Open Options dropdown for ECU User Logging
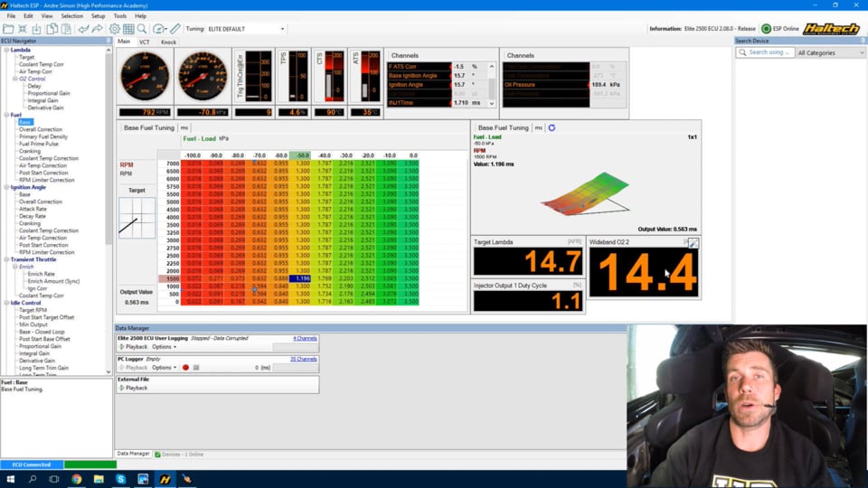Image resolution: width=868 pixels, height=488 pixels. pyautogui.click(x=164, y=347)
